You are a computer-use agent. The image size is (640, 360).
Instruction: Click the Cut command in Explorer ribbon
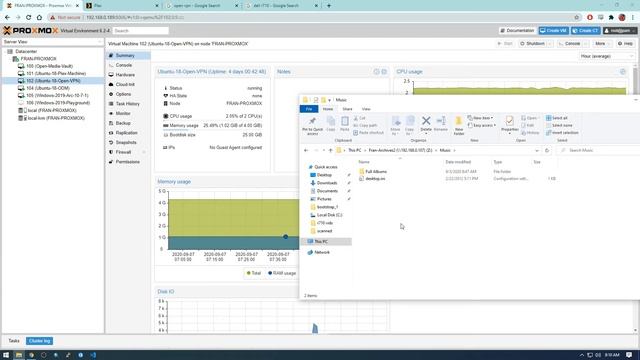pyautogui.click(x=360, y=118)
